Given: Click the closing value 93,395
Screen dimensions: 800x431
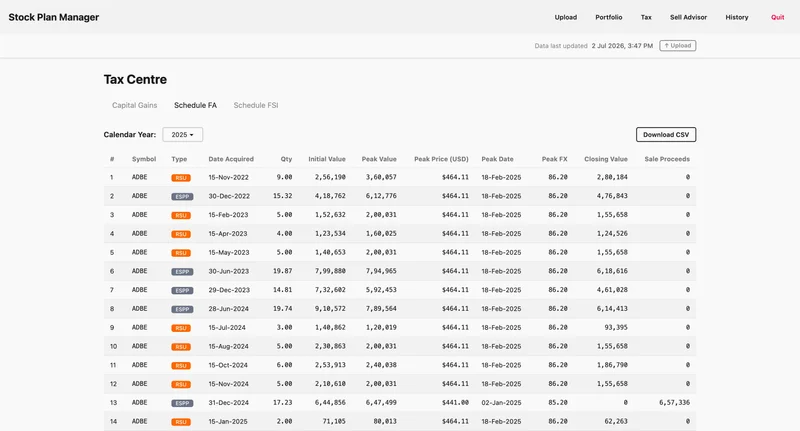Looking at the screenshot, I should click(x=616, y=327).
